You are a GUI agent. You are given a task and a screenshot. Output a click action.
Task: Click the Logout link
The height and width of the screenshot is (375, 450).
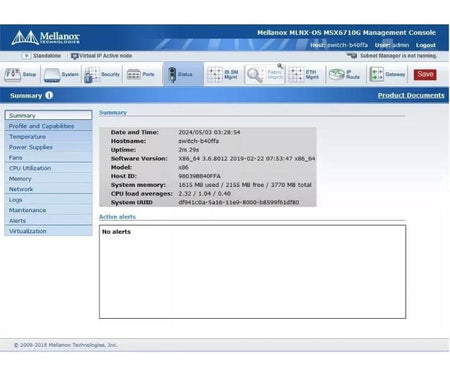(426, 45)
